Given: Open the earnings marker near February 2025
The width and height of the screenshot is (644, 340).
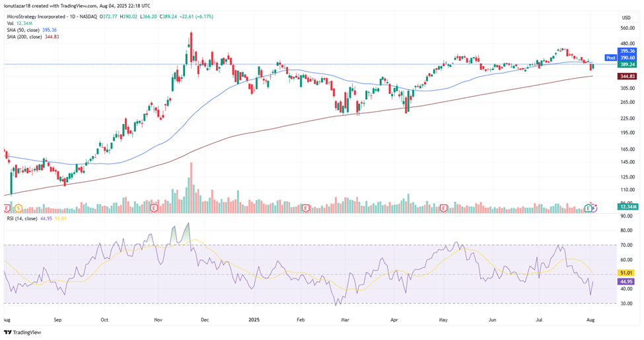Looking at the screenshot, I should (x=306, y=208).
